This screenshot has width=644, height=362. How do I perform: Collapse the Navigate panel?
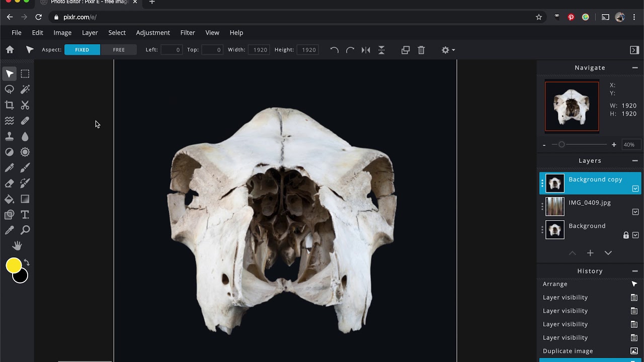[x=635, y=67]
